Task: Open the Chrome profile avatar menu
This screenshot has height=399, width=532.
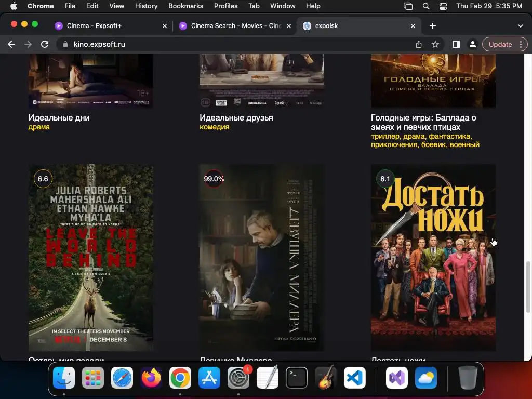Action: [x=472, y=44]
